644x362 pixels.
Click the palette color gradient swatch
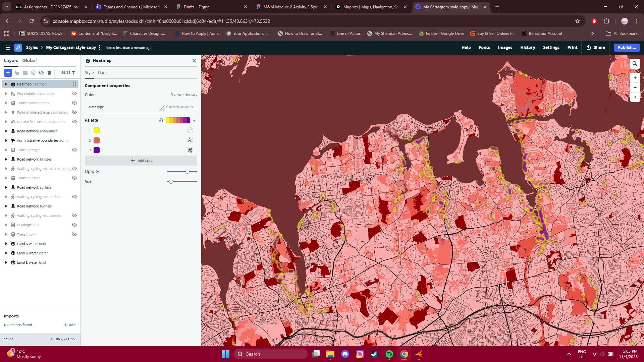tap(179, 120)
